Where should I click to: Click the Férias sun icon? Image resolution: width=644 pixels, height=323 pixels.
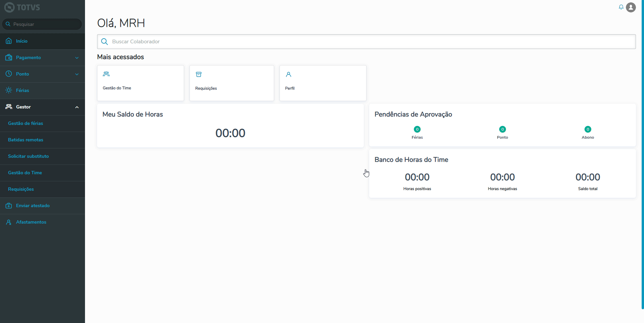click(9, 90)
